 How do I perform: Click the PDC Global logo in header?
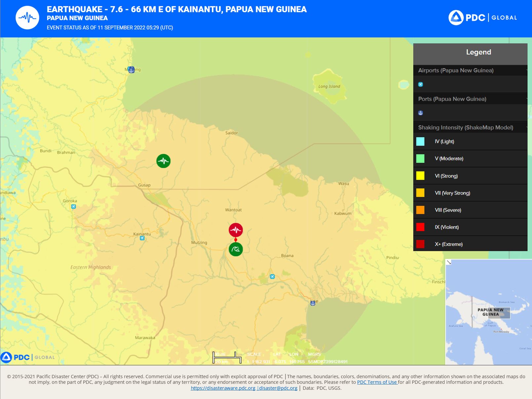pos(483,18)
